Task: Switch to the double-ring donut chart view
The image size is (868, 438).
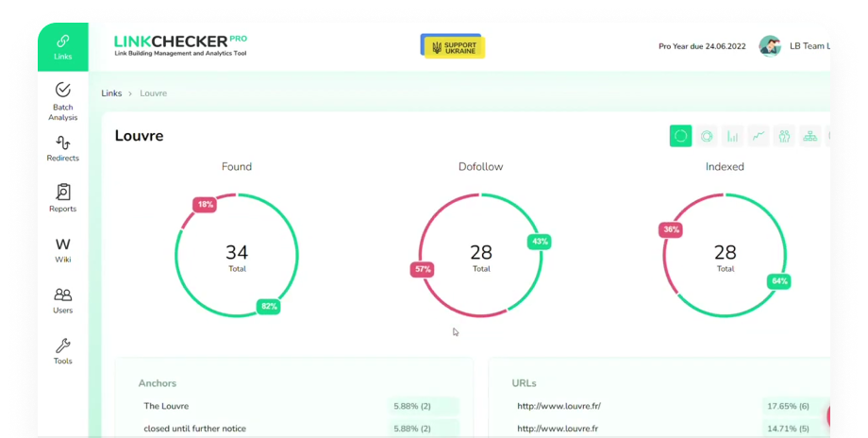Action: tap(706, 136)
